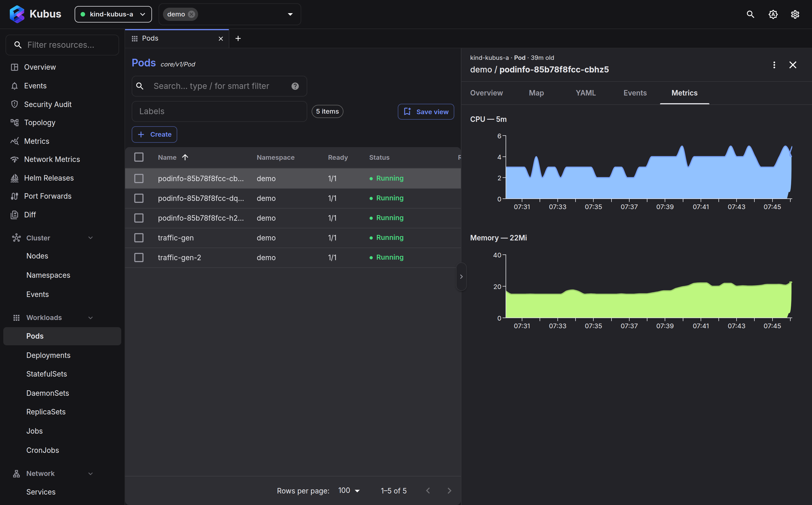Screen dimensions: 812x505
Task: Check the traffic-gen-2 row checkbox
Action: (x=139, y=257)
